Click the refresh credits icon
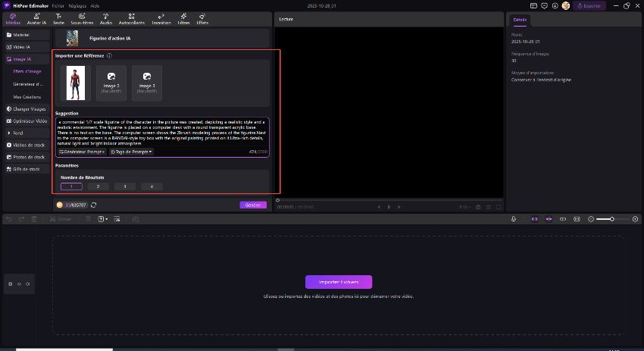Viewport: 644px width, 351px height. (93, 205)
